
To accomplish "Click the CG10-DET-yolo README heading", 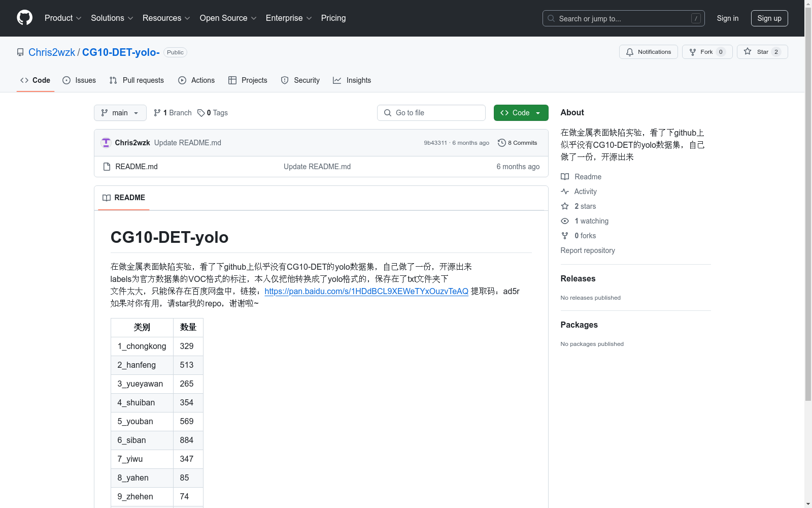I will (x=170, y=237).
